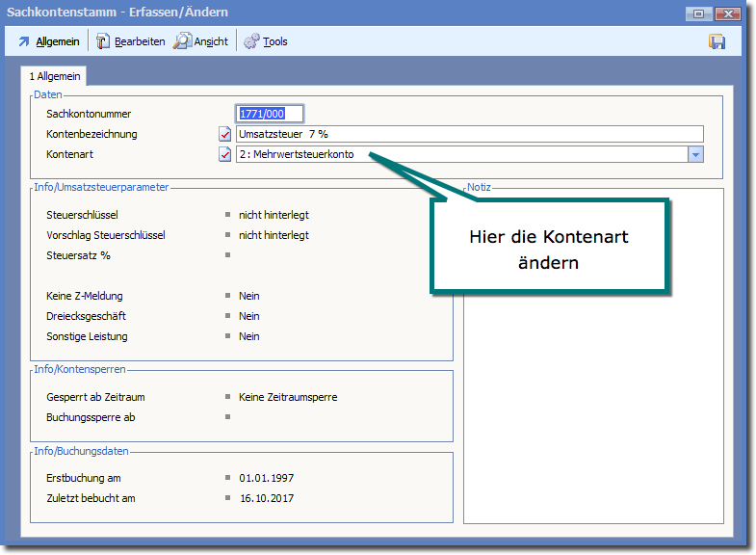Click inside the empty Notiz text area
The image size is (756, 555).
(593, 405)
